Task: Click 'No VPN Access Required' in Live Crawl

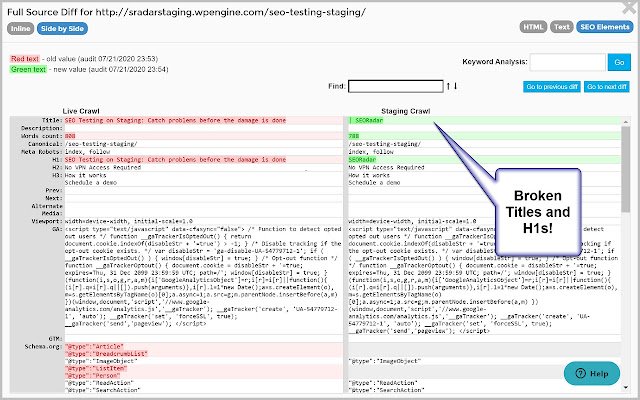Action: [x=102, y=167]
